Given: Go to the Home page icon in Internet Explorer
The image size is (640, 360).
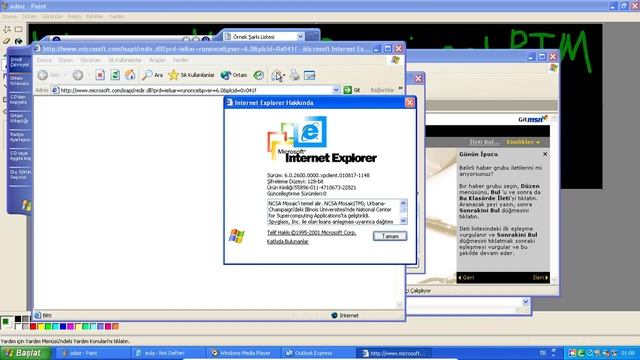Looking at the screenshot, I should pyautogui.click(x=130, y=75).
